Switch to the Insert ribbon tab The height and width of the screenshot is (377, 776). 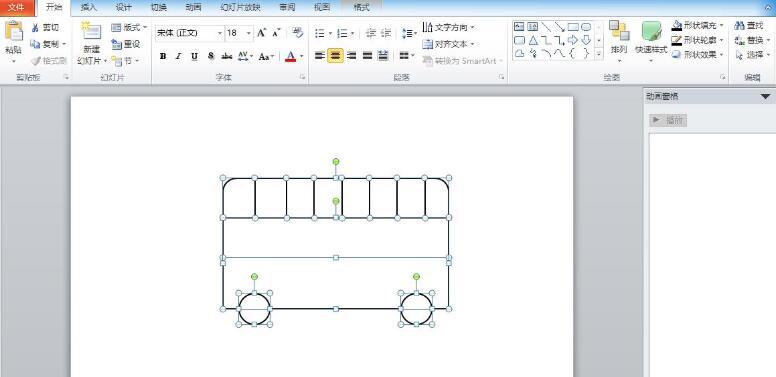point(89,7)
